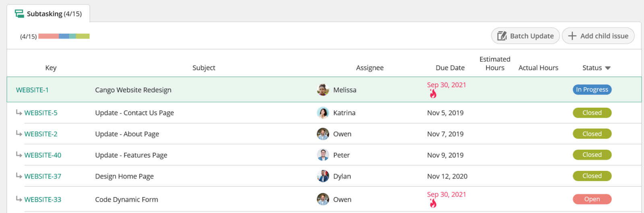Click Dylan's avatar picture
The width and height of the screenshot is (644, 213).
323,176
